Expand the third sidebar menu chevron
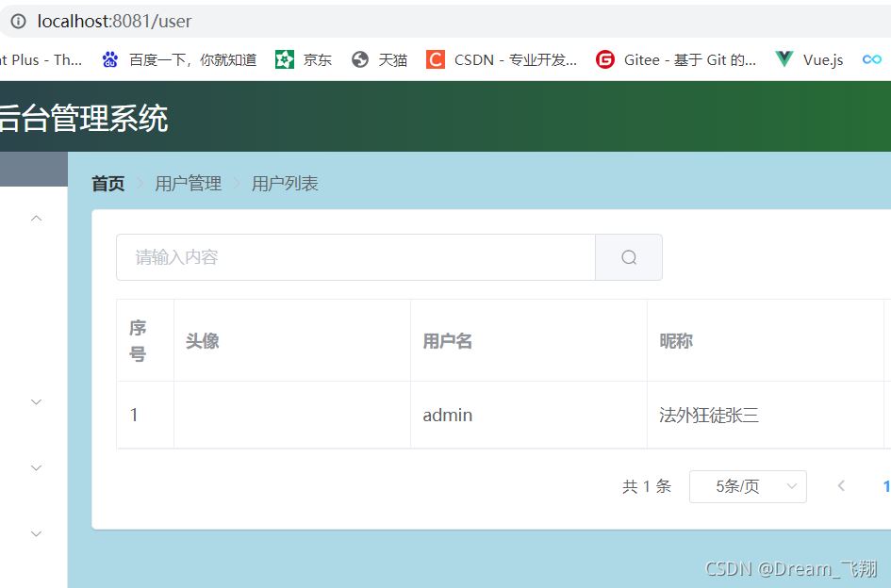This screenshot has width=891, height=588. [37, 467]
